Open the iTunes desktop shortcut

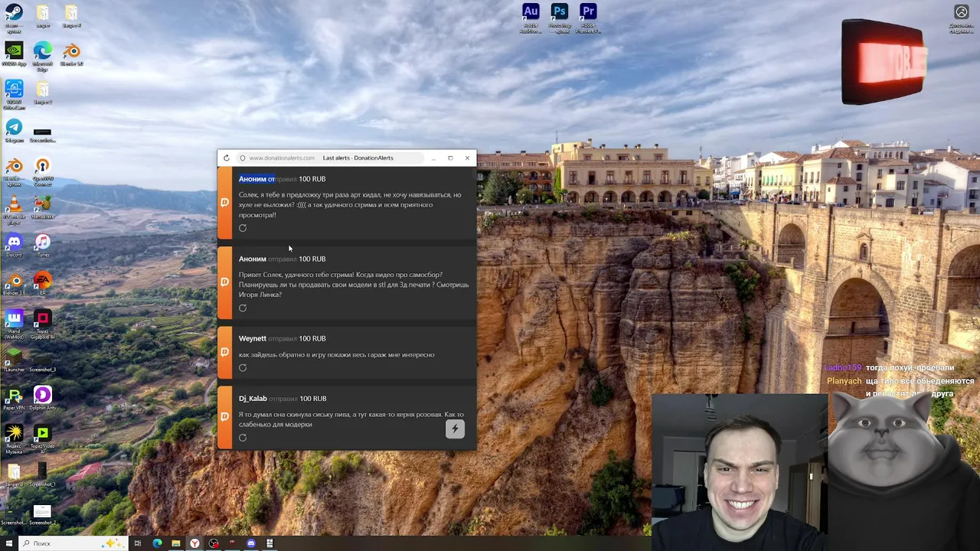click(43, 246)
